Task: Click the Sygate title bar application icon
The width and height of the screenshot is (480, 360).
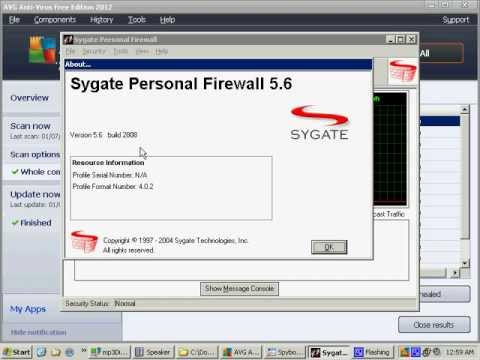Action: tap(68, 40)
